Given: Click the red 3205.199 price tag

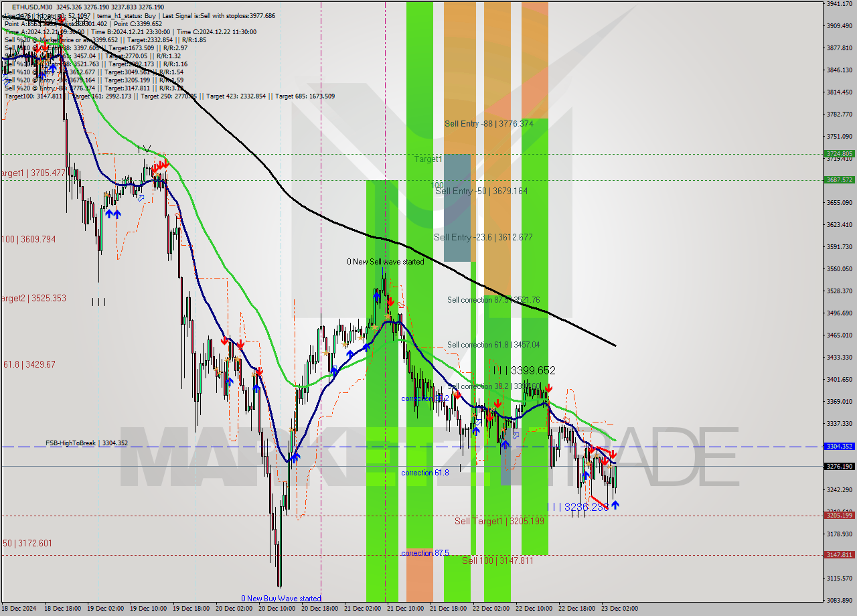Looking at the screenshot, I should (840, 515).
